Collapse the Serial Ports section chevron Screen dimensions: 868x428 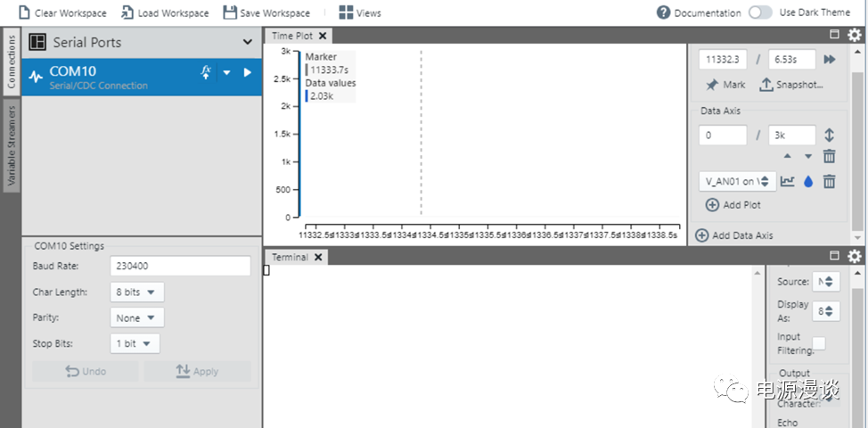(248, 42)
